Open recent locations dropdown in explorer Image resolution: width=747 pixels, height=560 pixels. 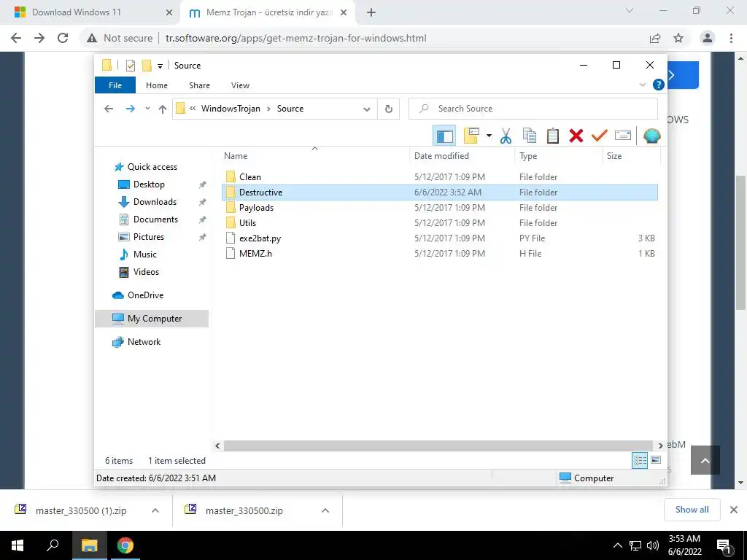(147, 109)
